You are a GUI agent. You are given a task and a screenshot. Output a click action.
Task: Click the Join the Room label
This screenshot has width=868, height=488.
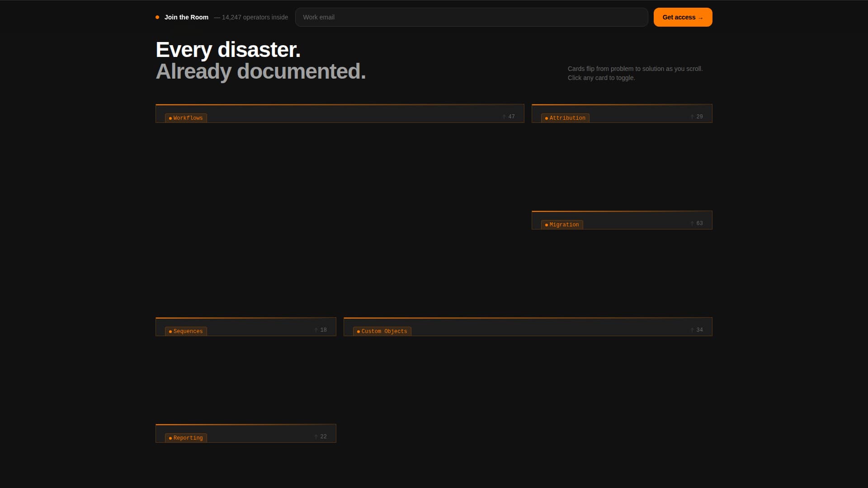tap(186, 17)
